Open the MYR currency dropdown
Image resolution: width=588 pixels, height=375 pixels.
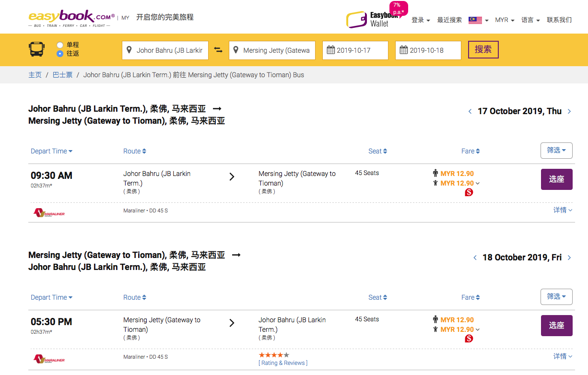[505, 20]
